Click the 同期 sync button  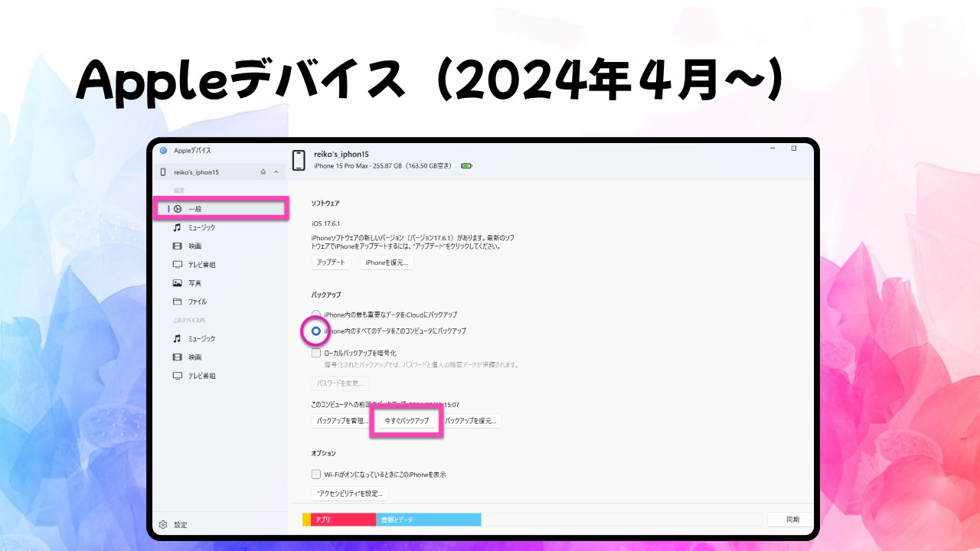pos(792,520)
